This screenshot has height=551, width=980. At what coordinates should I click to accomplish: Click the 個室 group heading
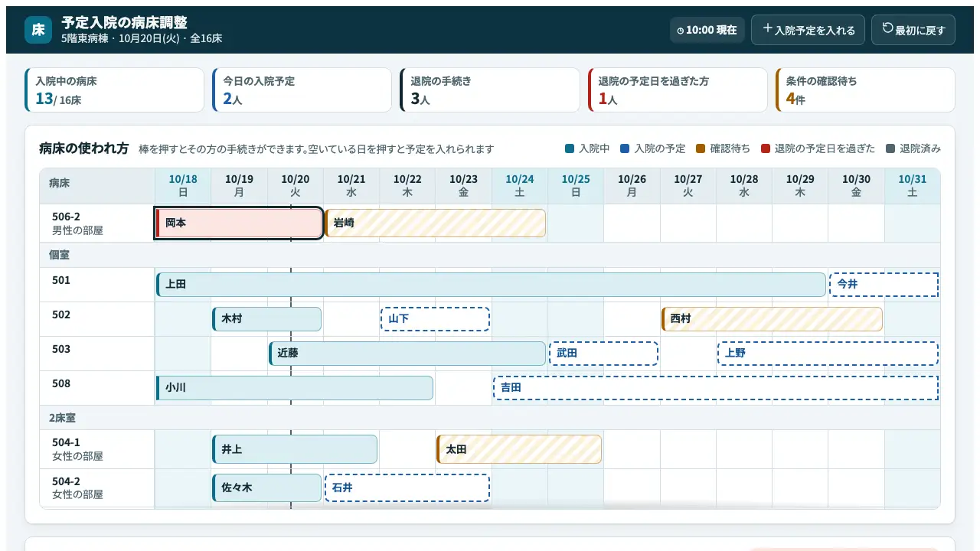(x=490, y=255)
